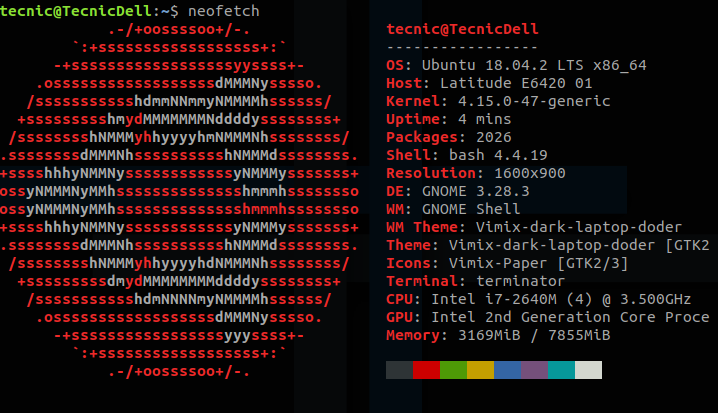Click the red tecnic@TecnicDell header
Image resolution: width=718 pixels, height=413 pixels.
tap(462, 29)
